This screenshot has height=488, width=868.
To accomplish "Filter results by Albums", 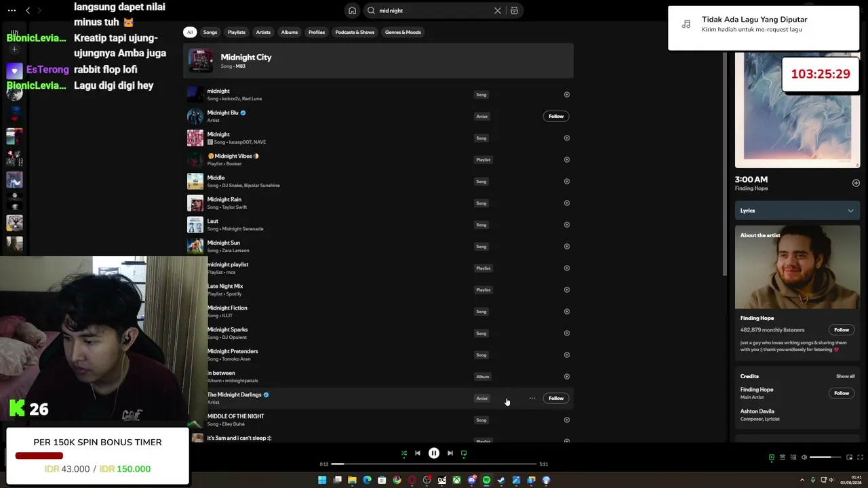I will tap(290, 32).
